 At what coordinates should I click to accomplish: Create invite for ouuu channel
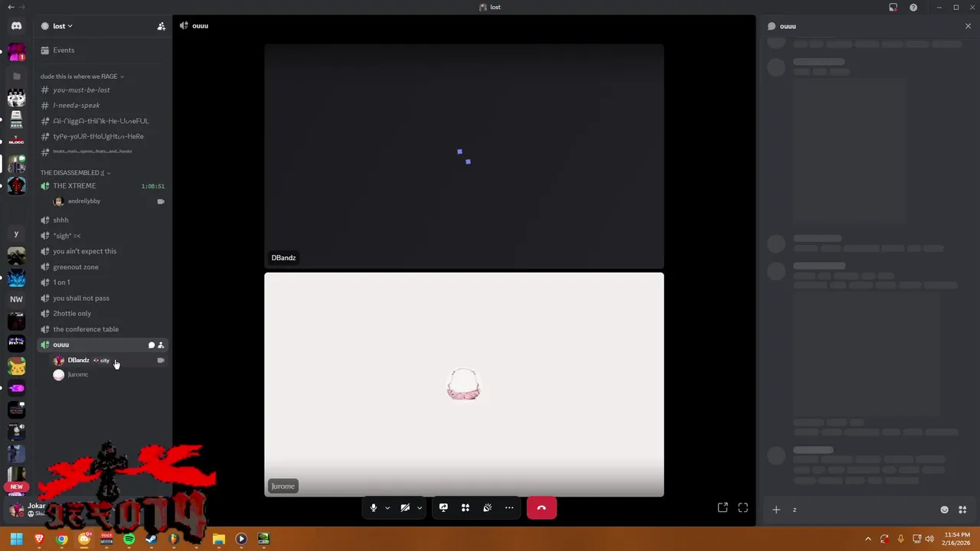pos(161,345)
